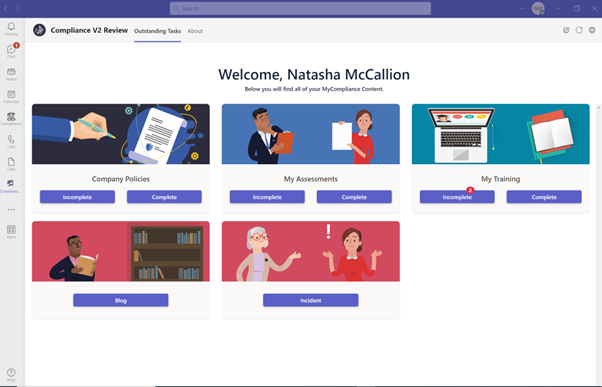602x387 pixels.
Task: Click the Search input field
Action: 300,8
